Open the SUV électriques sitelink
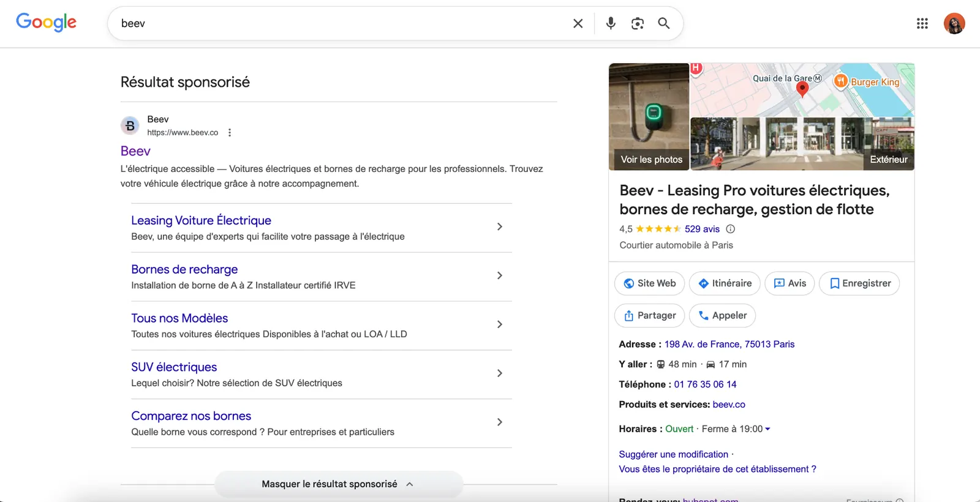 [x=174, y=367]
